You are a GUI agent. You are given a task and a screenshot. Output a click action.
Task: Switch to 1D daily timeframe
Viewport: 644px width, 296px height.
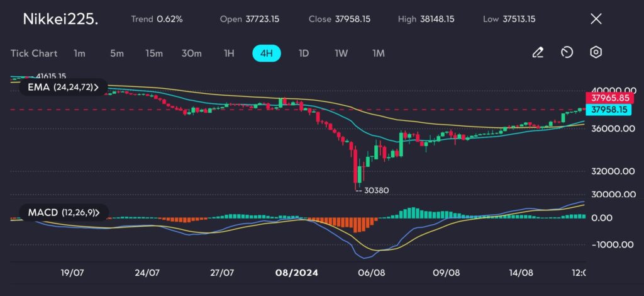pos(304,54)
